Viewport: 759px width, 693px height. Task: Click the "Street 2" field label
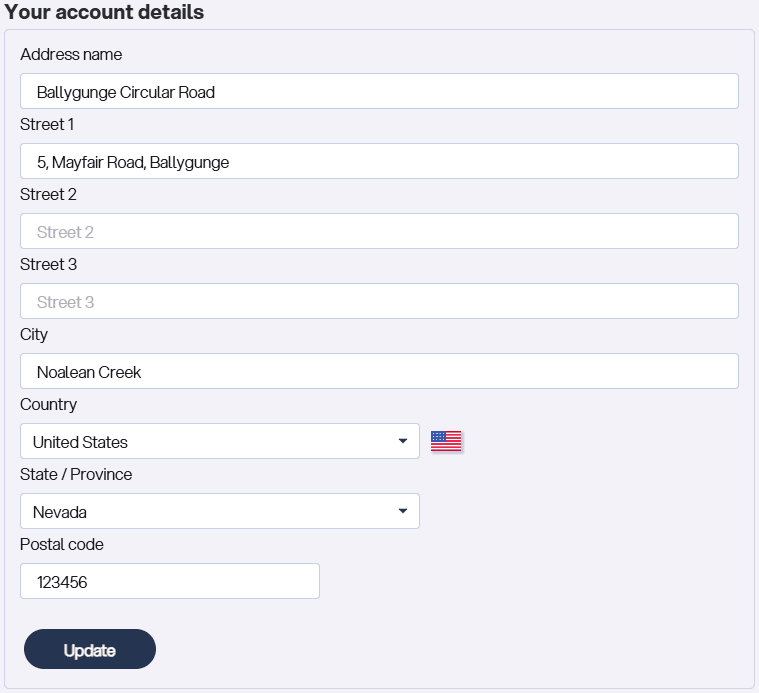click(x=48, y=194)
